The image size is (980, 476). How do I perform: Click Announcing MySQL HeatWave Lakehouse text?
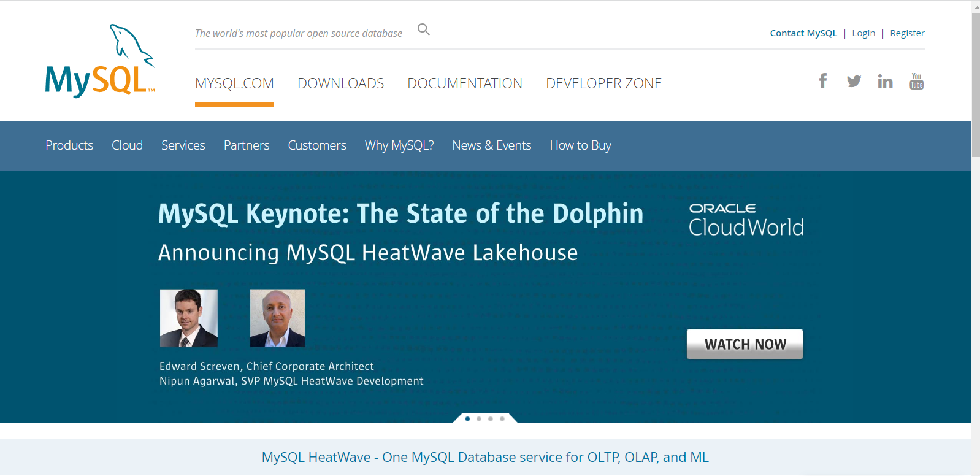pos(368,253)
